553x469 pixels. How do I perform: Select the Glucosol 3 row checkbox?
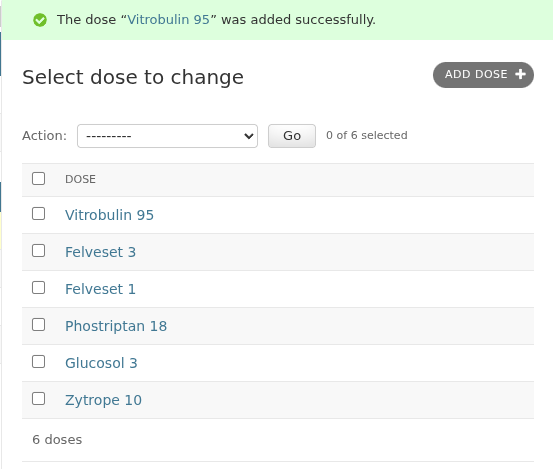coord(38,362)
